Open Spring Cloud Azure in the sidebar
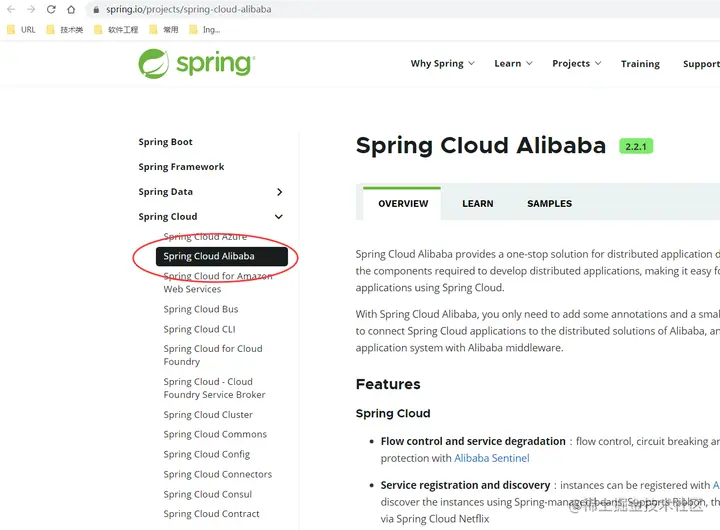The width and height of the screenshot is (720, 530). click(x=205, y=237)
